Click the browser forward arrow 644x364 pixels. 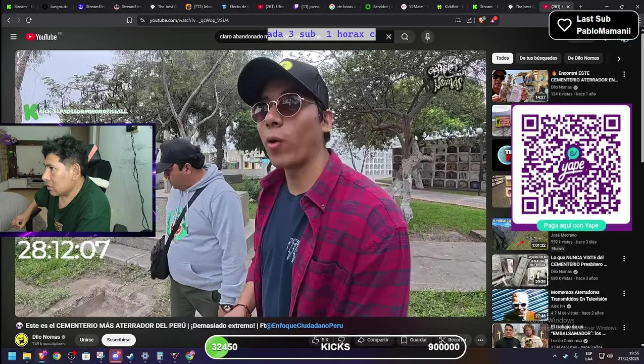pos(19,20)
